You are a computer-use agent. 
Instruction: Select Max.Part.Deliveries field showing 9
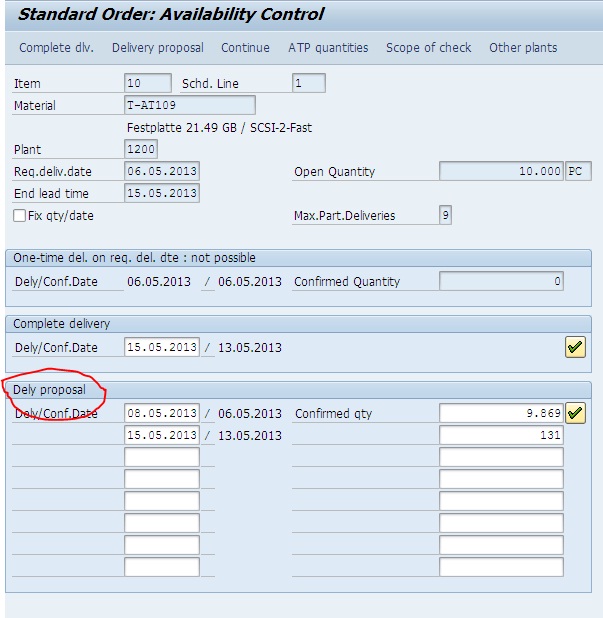click(445, 215)
